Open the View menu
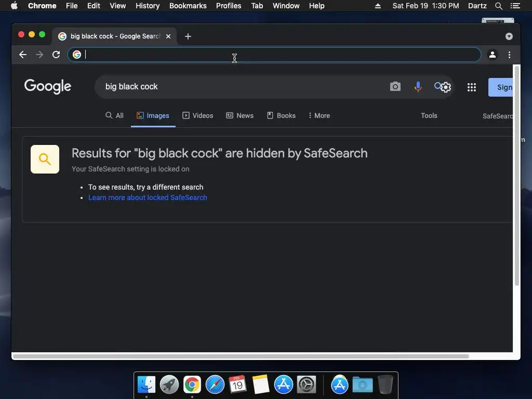Viewport: 532px width, 399px height. 118,6
